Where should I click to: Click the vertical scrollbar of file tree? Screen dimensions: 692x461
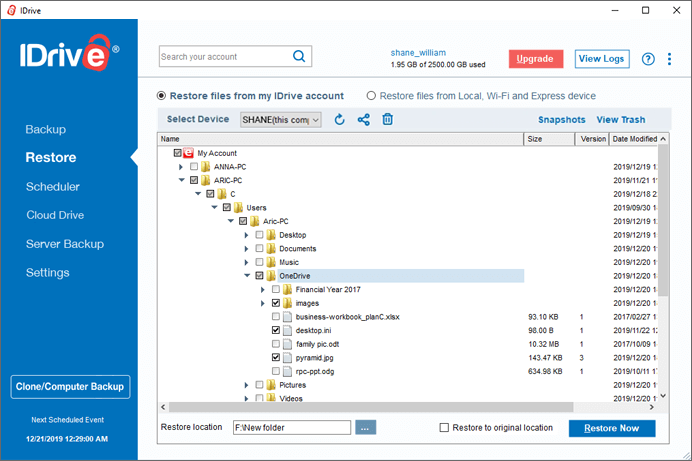663,221
